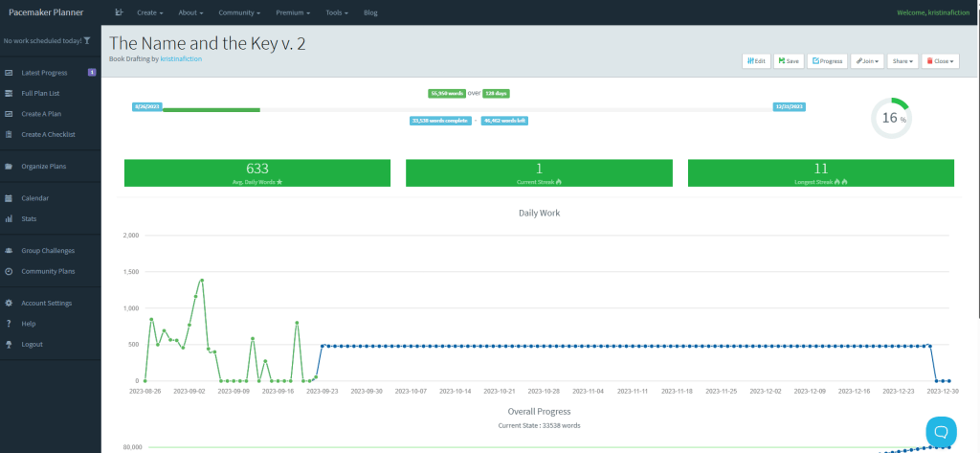Open Latest Progress from the sidebar
This screenshot has width=980, height=453.
click(46, 73)
